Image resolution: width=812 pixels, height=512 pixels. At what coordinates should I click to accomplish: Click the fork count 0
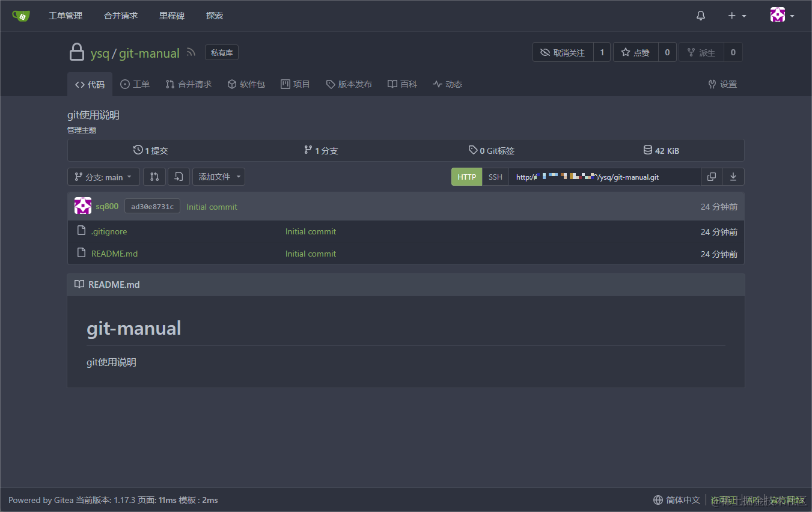pyautogui.click(x=733, y=52)
